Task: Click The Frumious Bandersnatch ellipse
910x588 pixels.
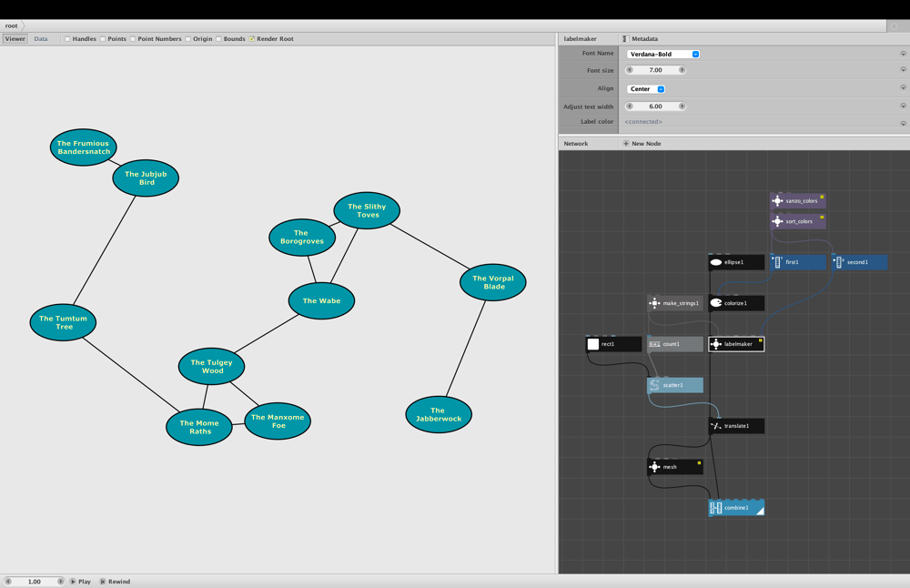Action: tap(84, 147)
